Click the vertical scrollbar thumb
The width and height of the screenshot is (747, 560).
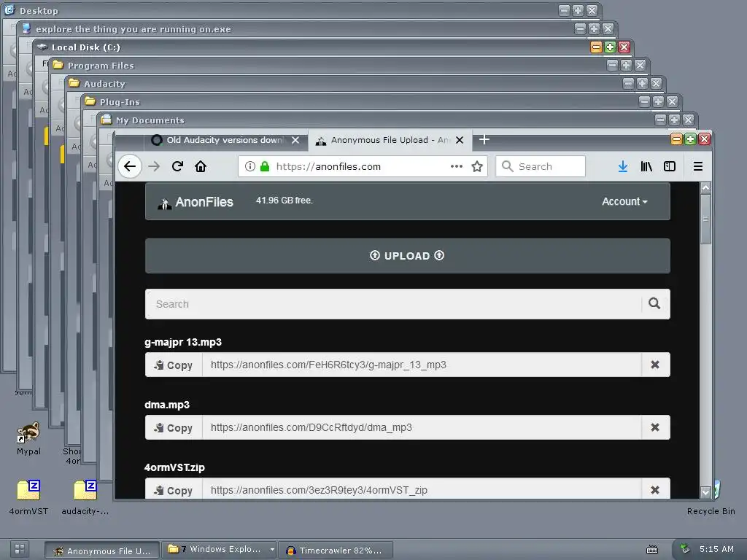pyautogui.click(x=705, y=219)
